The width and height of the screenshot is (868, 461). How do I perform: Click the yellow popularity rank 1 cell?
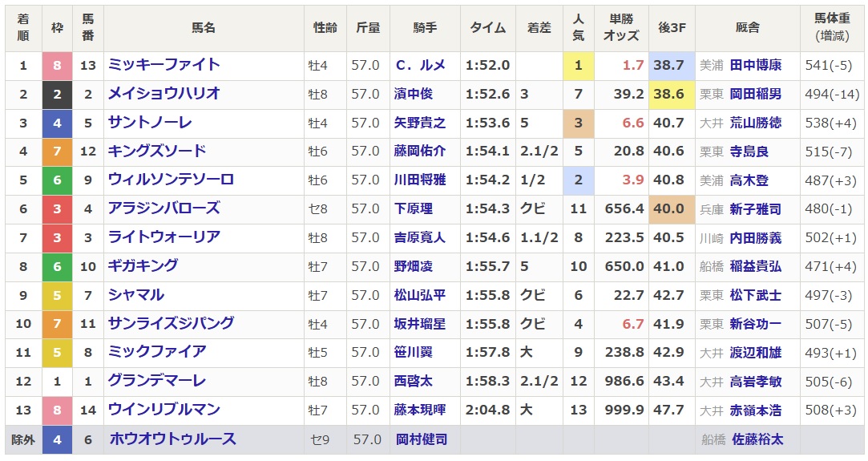pos(579,66)
